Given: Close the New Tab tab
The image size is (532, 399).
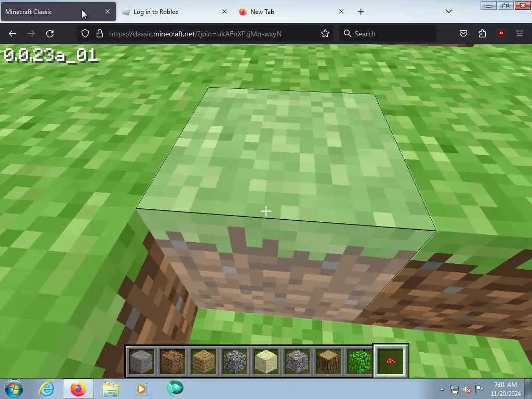Looking at the screenshot, I should [x=341, y=11].
